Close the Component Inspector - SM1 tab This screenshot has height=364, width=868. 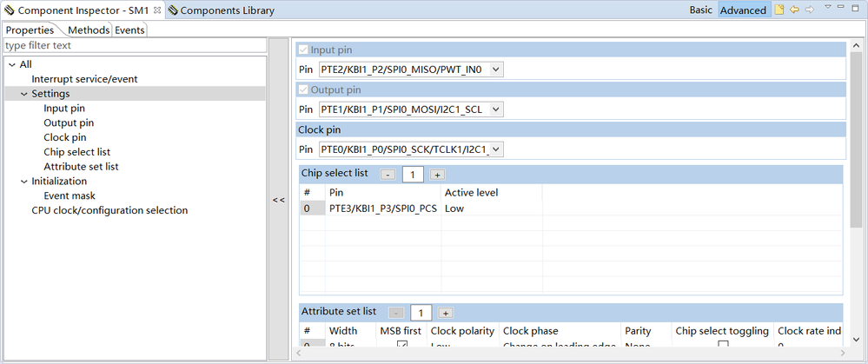point(156,10)
